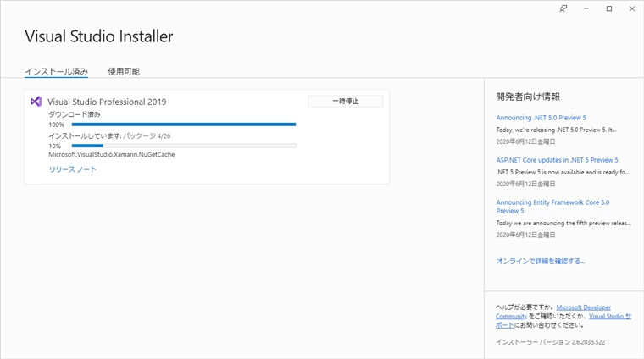
Task: Click the 開発者向け情報 heading
Action: pos(528,97)
